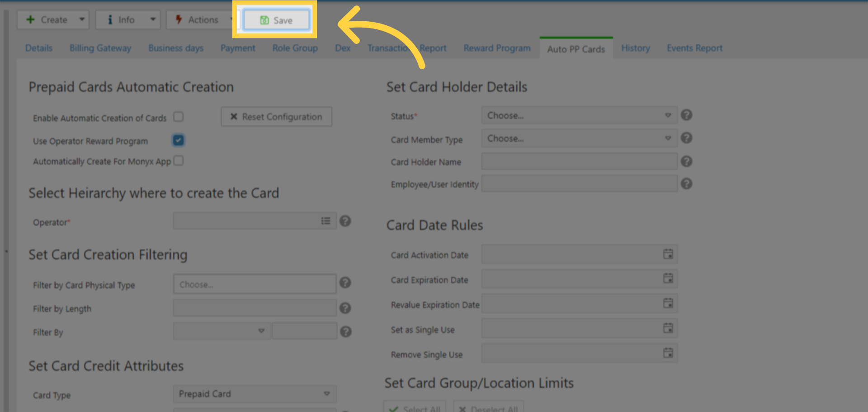Image resolution: width=868 pixels, height=412 pixels.
Task: Expand the Card Member Type dropdown
Action: coord(579,138)
